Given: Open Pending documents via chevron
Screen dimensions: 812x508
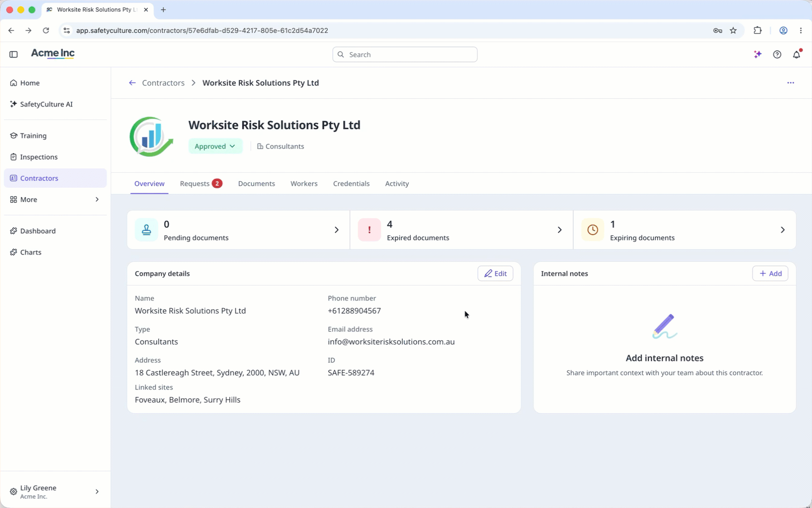Looking at the screenshot, I should pos(336,230).
